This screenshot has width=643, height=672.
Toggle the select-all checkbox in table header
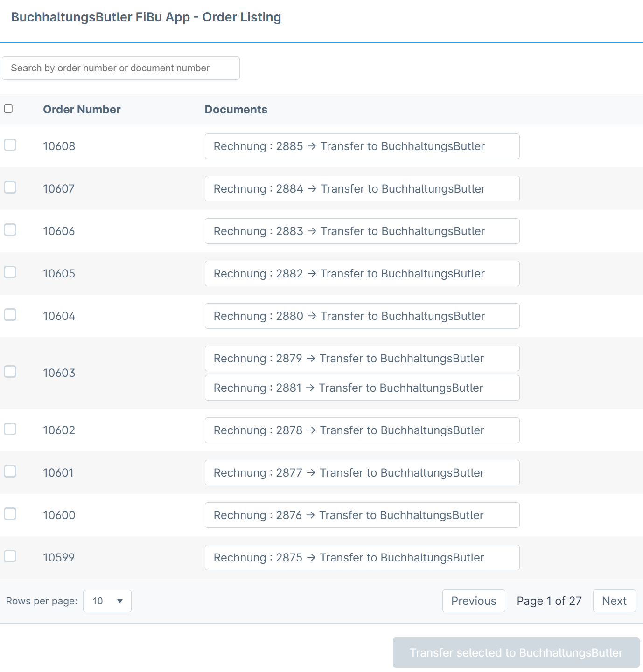(8, 109)
